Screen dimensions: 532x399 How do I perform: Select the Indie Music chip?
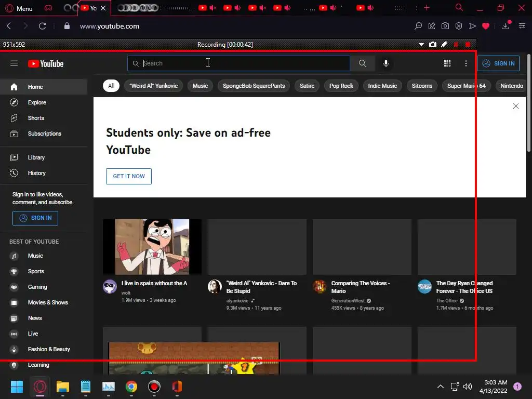(382, 86)
